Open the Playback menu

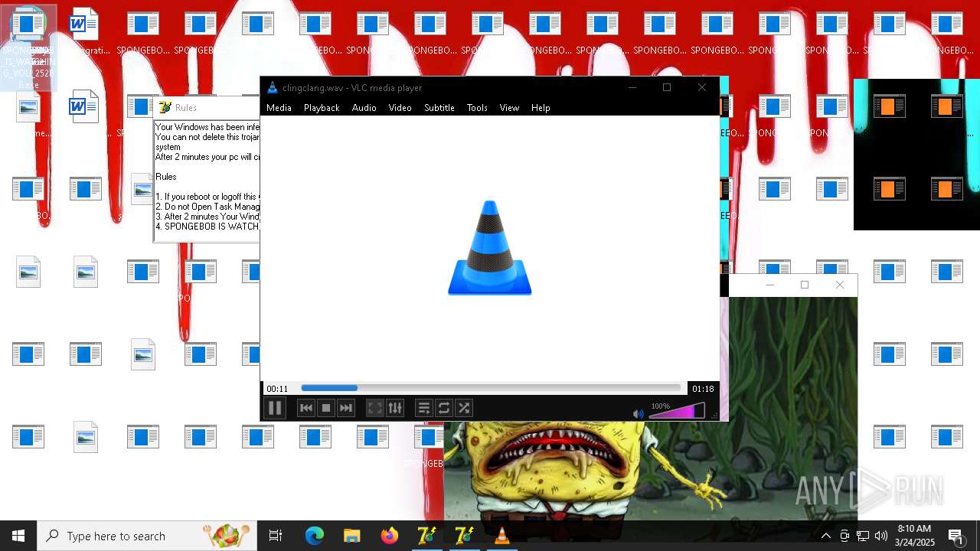click(x=322, y=108)
